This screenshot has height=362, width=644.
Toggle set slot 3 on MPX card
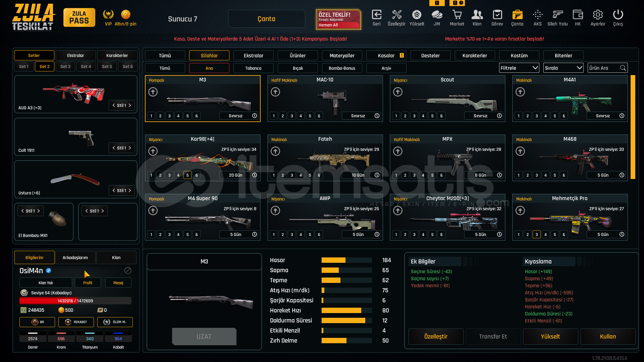click(414, 175)
